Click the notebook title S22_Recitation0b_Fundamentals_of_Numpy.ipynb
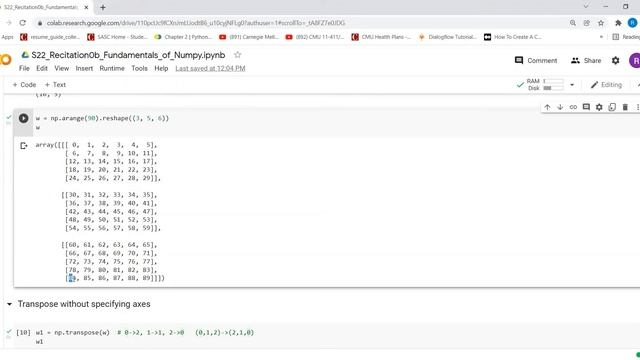The width and height of the screenshot is (640, 360). [x=128, y=55]
